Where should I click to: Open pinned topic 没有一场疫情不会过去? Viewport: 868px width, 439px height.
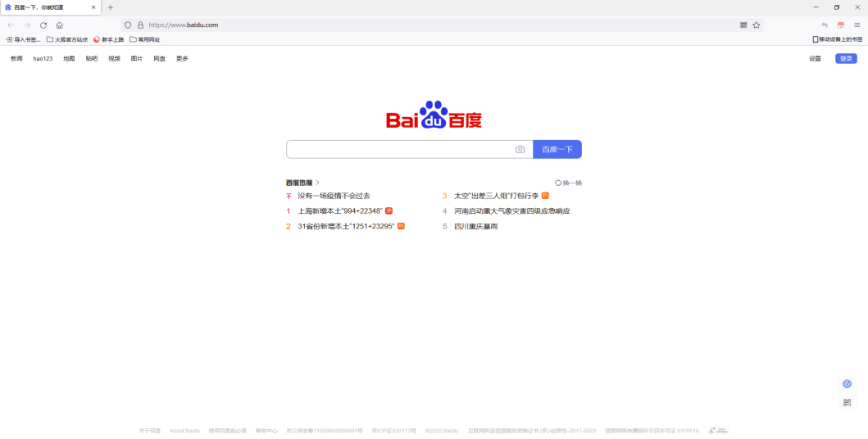point(334,196)
